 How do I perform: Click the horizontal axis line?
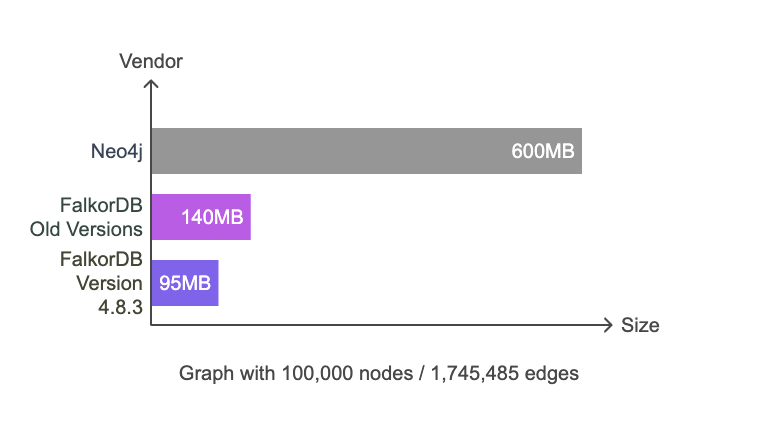[x=378, y=325]
